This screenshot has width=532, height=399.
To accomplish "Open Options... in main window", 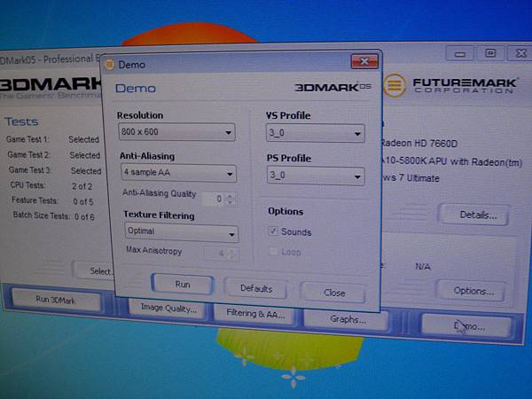I will [473, 291].
